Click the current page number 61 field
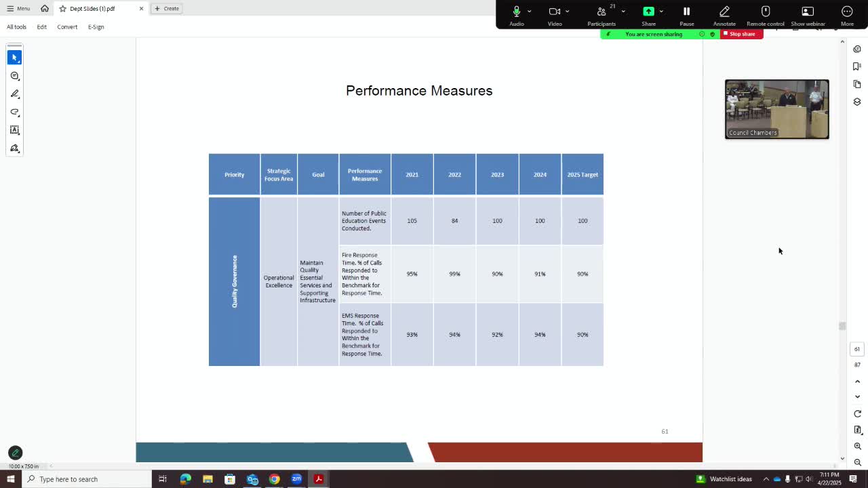Image resolution: width=868 pixels, height=488 pixels. click(x=857, y=349)
